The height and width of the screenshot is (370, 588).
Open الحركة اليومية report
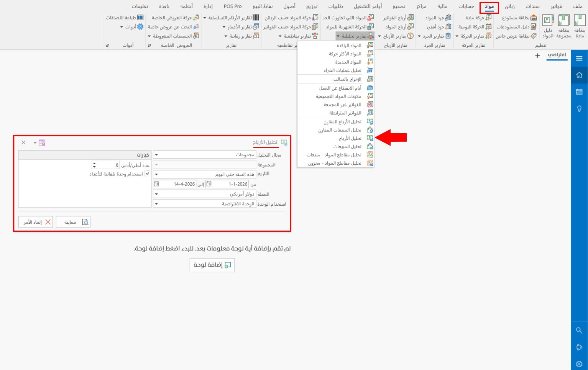click(x=475, y=27)
